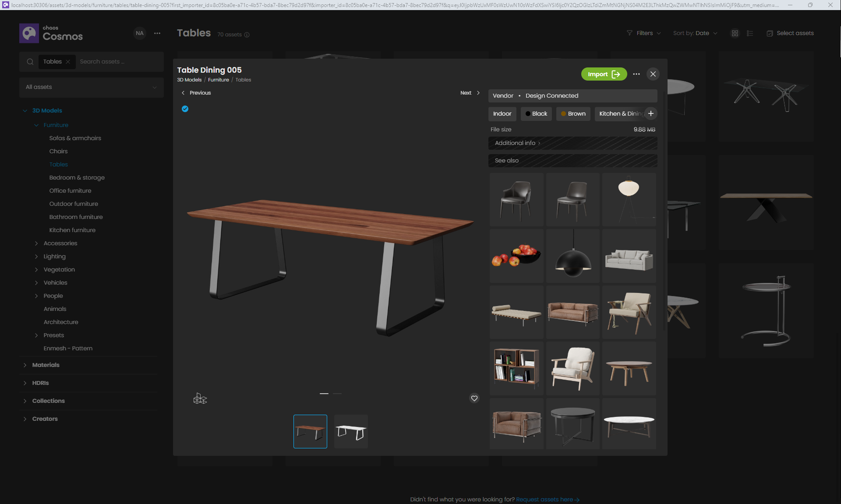Select the white table variant thumbnail
The image size is (841, 504).
click(x=351, y=431)
